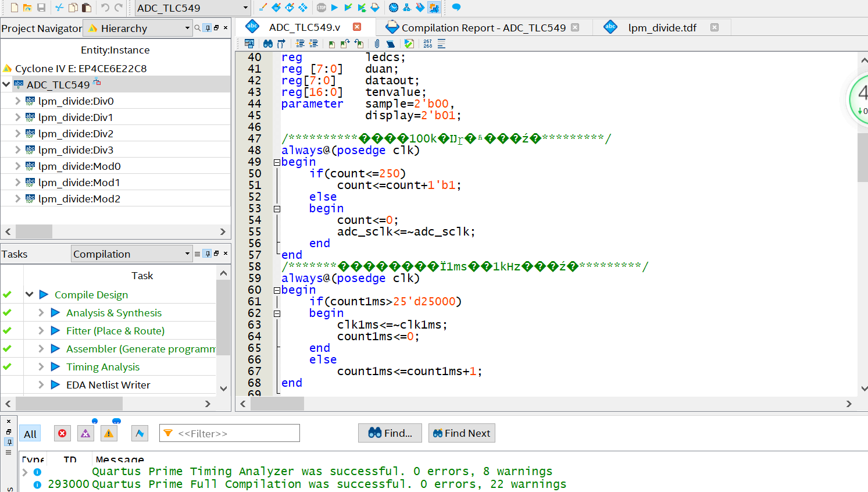Create a new file from toolbar
This screenshot has width=868, height=492.
(15, 8)
